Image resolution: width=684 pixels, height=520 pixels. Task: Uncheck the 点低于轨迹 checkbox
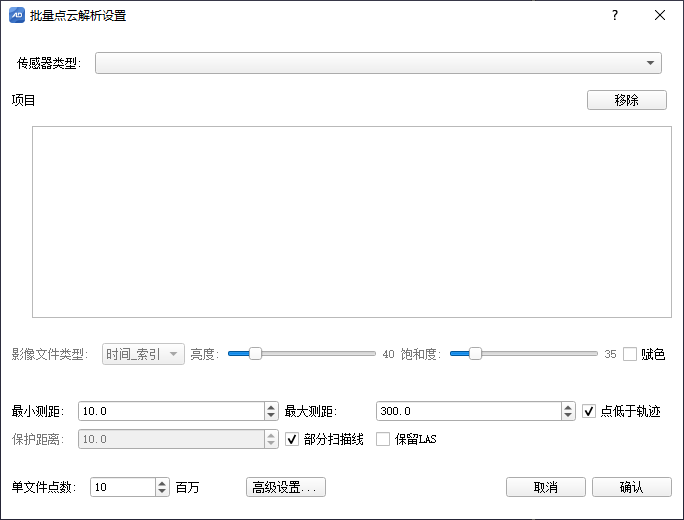589,411
